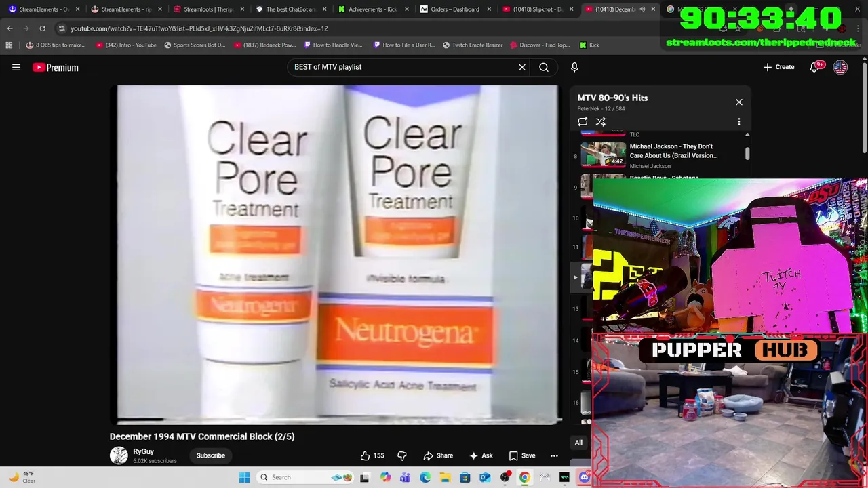The image size is (868, 488).
Task: Open the account avatar menu
Action: coord(840,67)
